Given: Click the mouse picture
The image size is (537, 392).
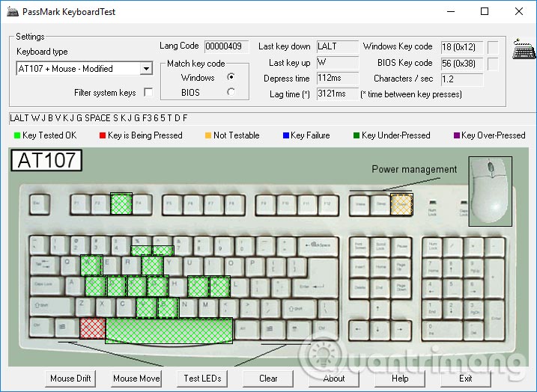Looking at the screenshot, I should (x=490, y=192).
